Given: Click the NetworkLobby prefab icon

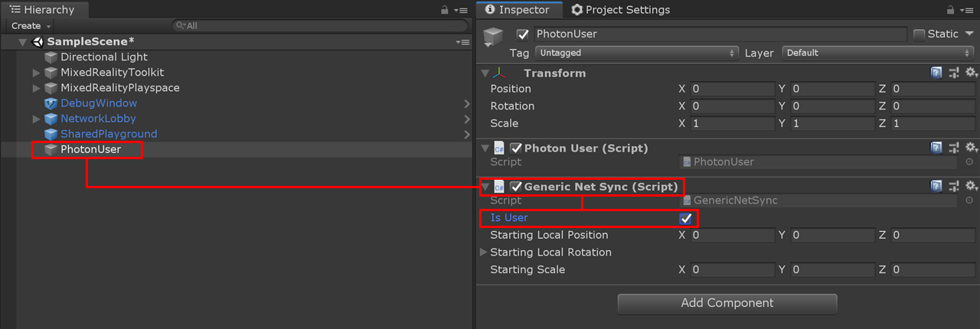Looking at the screenshot, I should click(51, 119).
